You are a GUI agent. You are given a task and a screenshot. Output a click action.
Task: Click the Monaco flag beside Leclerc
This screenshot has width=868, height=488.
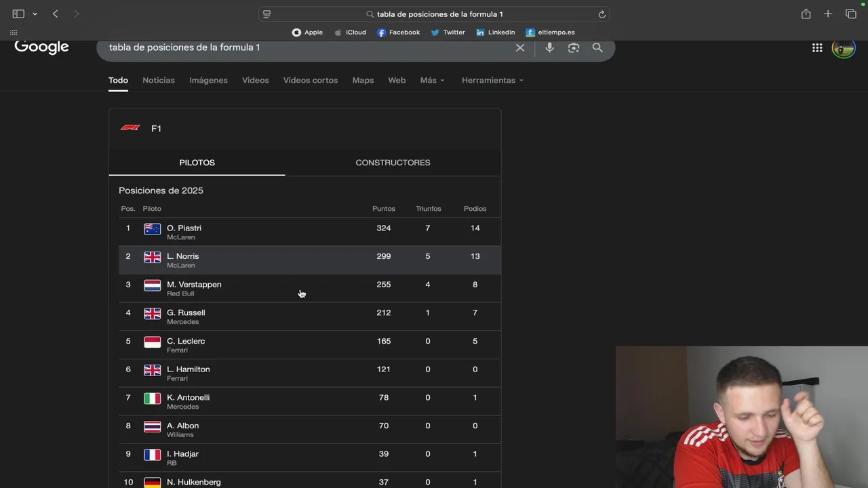coord(153,342)
